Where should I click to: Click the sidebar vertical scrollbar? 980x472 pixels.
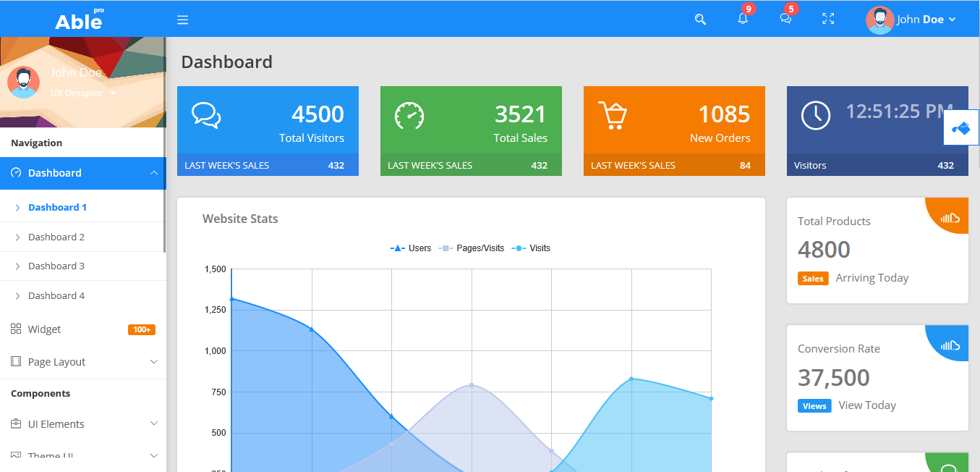pos(165,145)
